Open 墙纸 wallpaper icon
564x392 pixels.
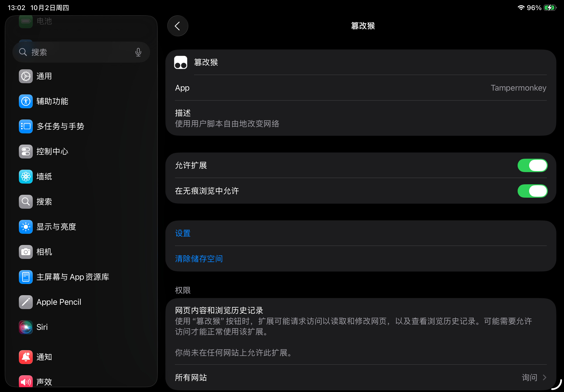[26, 177]
